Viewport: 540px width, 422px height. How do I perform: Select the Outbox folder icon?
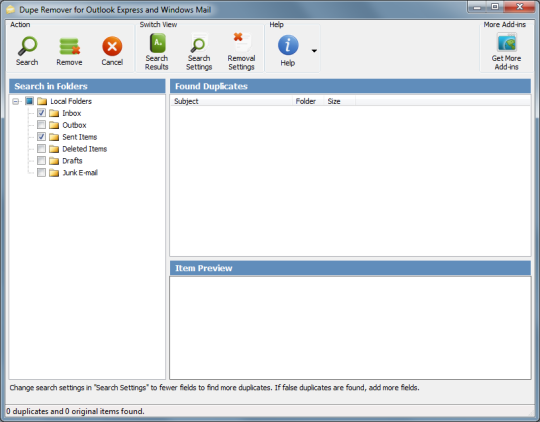click(54, 125)
